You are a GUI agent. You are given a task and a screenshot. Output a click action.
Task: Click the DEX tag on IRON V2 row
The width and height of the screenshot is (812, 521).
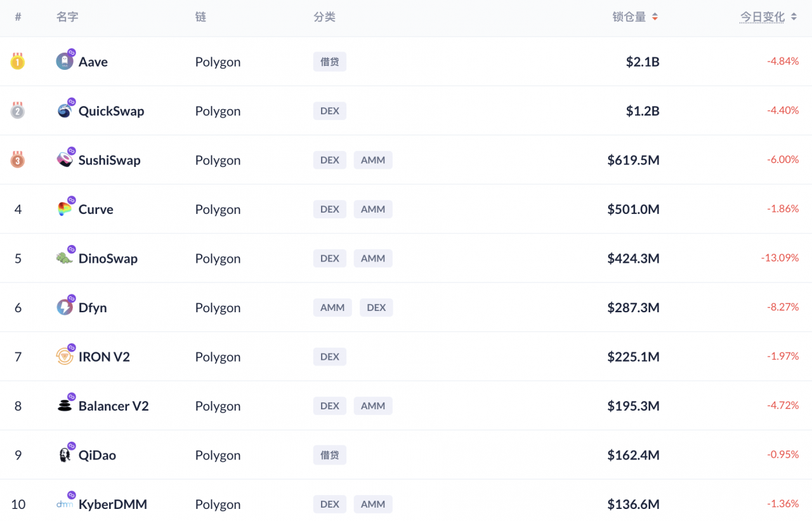pos(330,357)
